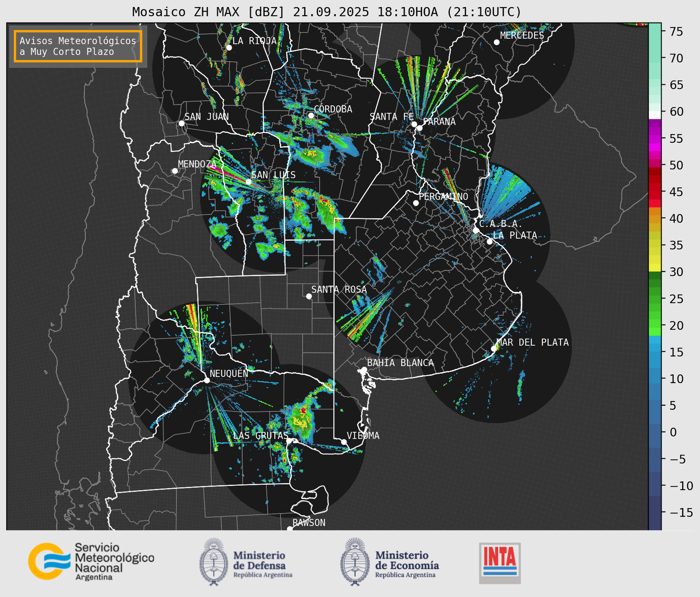Click the La Rioja city marker dot
Screen dimensions: 700x597
point(229,48)
